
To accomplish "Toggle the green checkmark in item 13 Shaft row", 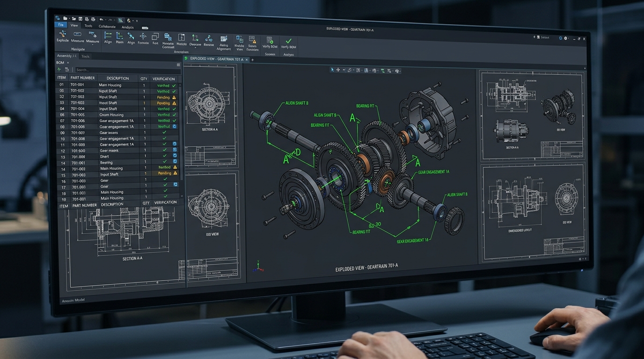I will [164, 157].
